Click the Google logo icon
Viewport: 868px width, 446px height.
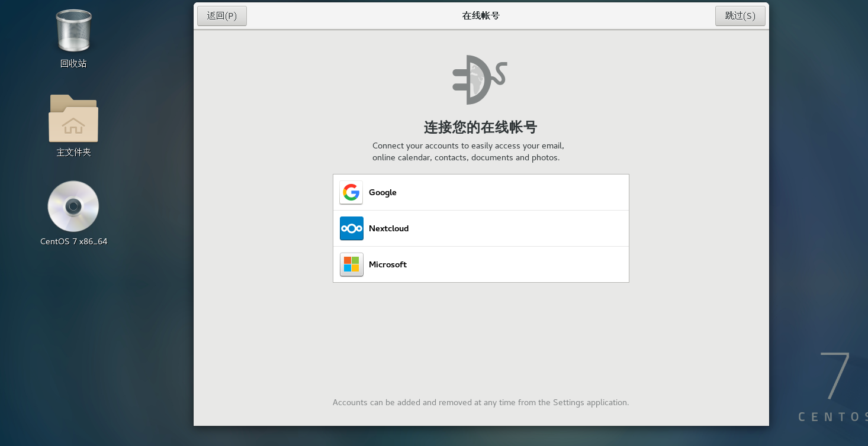351,192
